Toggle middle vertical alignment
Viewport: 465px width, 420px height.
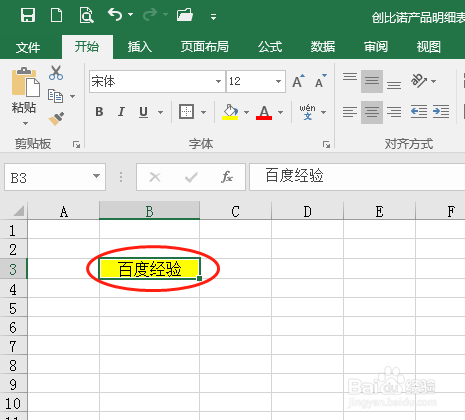point(372,81)
